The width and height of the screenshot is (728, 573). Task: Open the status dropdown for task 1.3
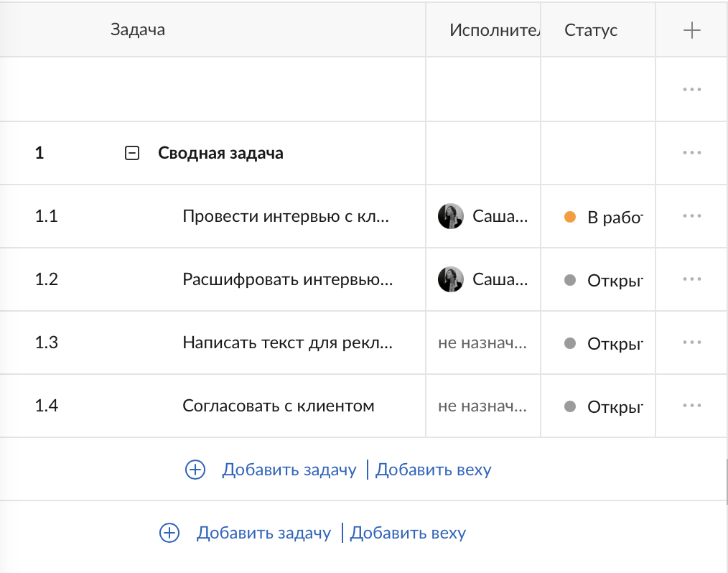pyautogui.click(x=600, y=343)
